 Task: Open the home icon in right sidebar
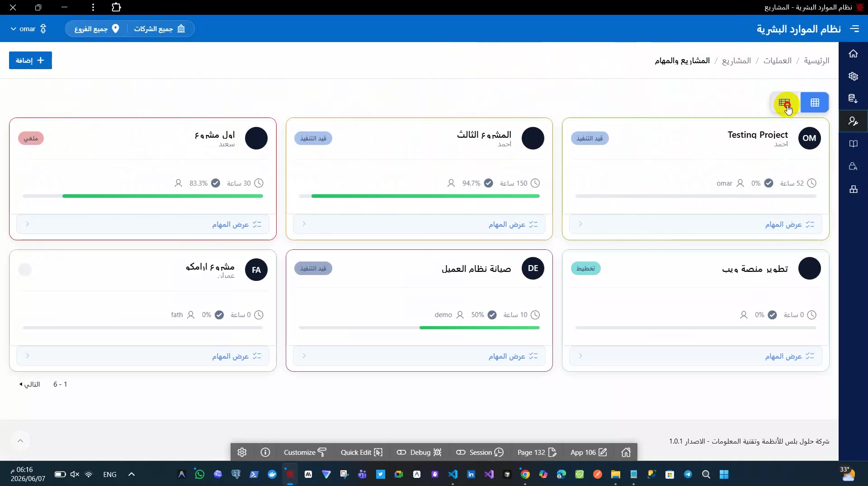pyautogui.click(x=853, y=54)
